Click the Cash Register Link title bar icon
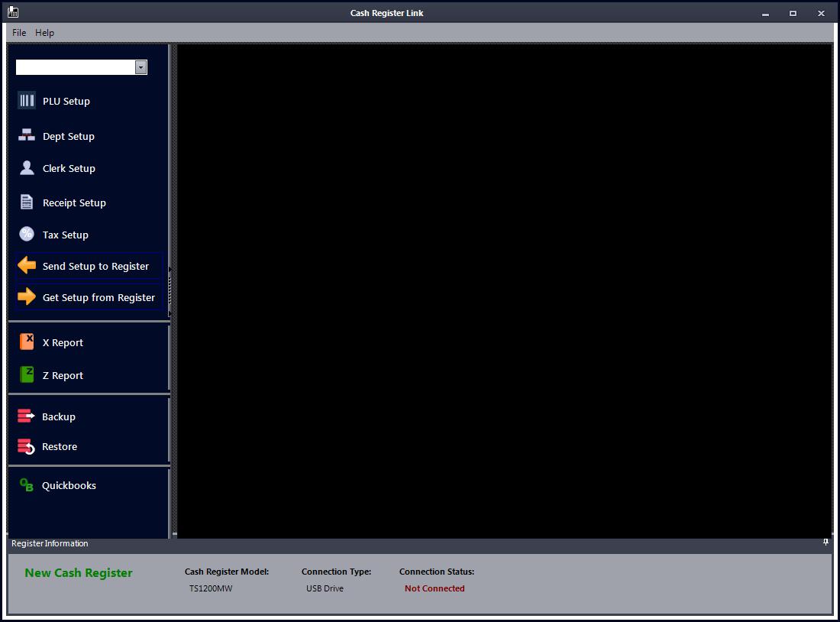Viewport: 840px width, 622px height. click(x=13, y=12)
